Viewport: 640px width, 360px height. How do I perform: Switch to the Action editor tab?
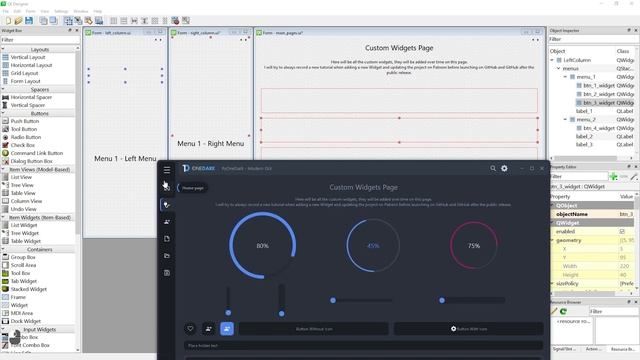tap(592, 349)
